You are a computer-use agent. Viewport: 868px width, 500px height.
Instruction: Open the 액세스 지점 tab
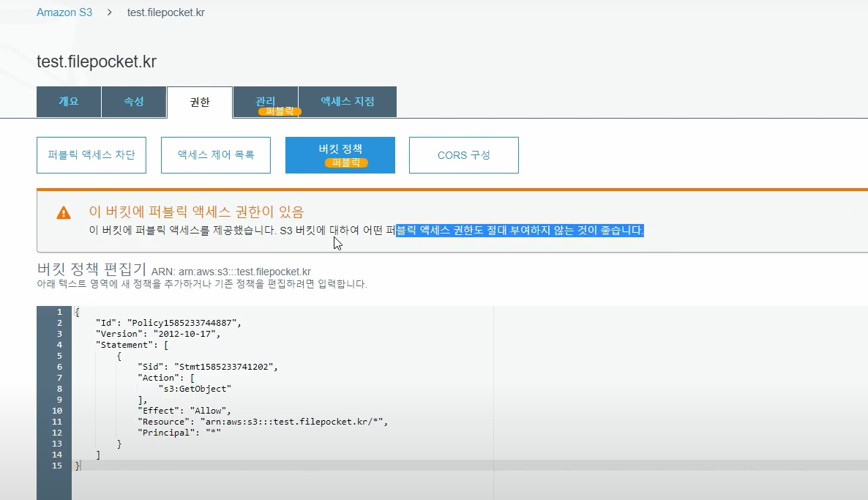tap(348, 101)
